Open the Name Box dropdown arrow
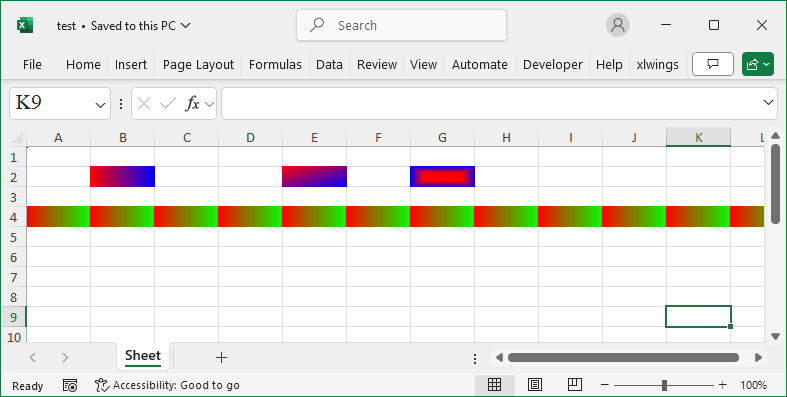The height and width of the screenshot is (397, 787). [x=100, y=104]
